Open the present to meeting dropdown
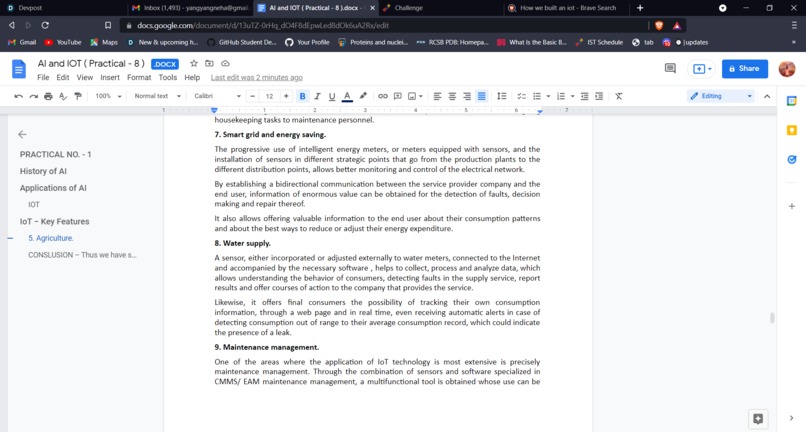The height and width of the screenshot is (432, 806). pos(702,69)
